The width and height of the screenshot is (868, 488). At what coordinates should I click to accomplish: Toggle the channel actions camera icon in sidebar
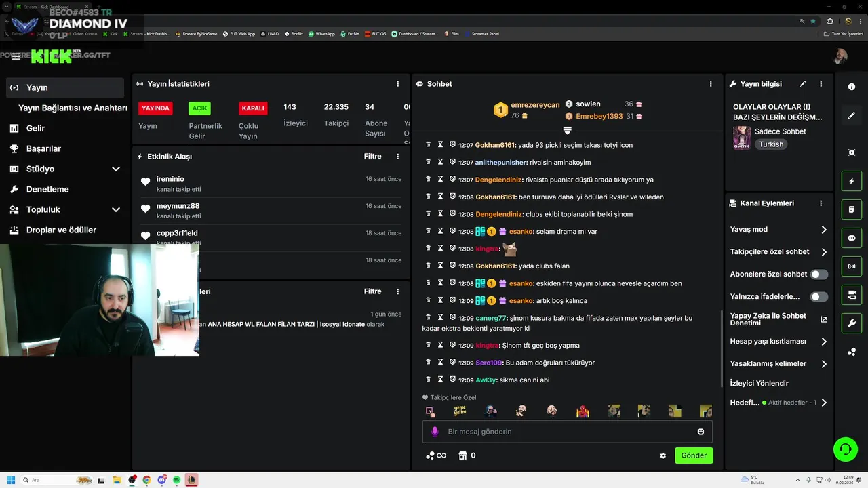pos(852,295)
